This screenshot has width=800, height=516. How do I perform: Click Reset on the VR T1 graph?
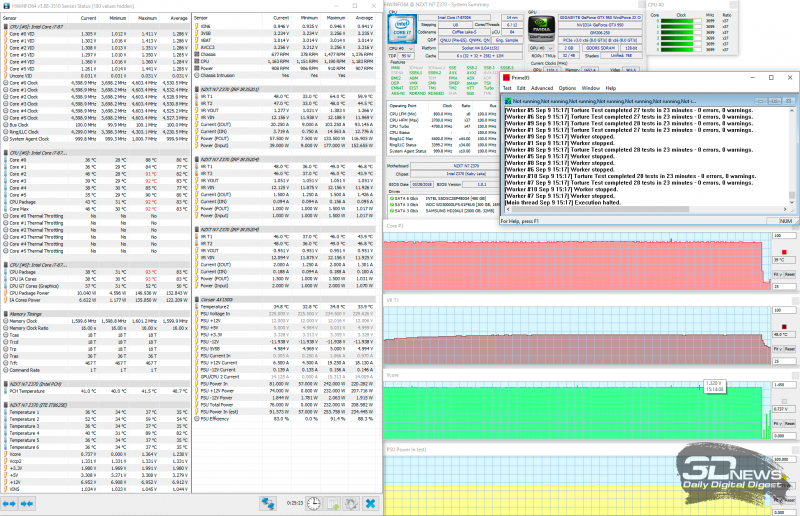pyautogui.click(x=789, y=349)
